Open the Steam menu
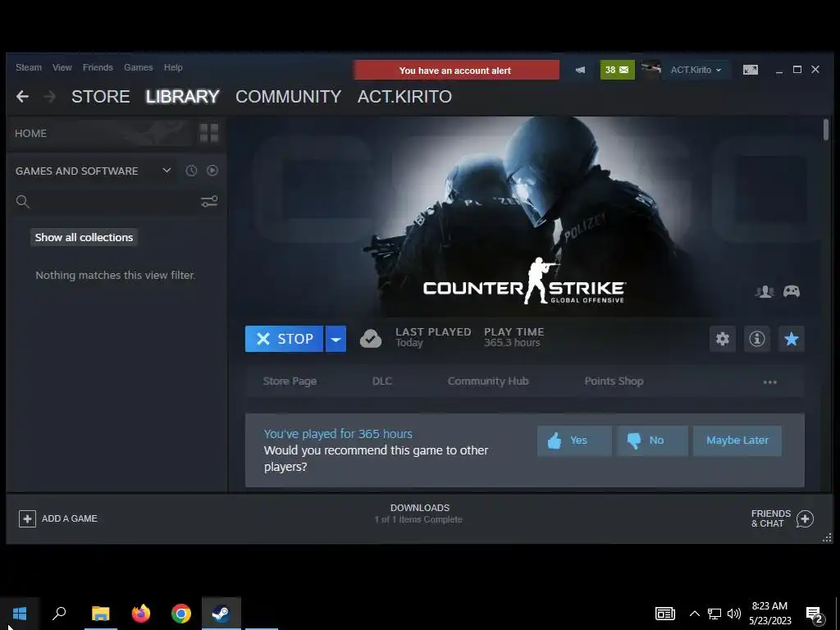Viewport: 840px width, 630px height. 29,67
